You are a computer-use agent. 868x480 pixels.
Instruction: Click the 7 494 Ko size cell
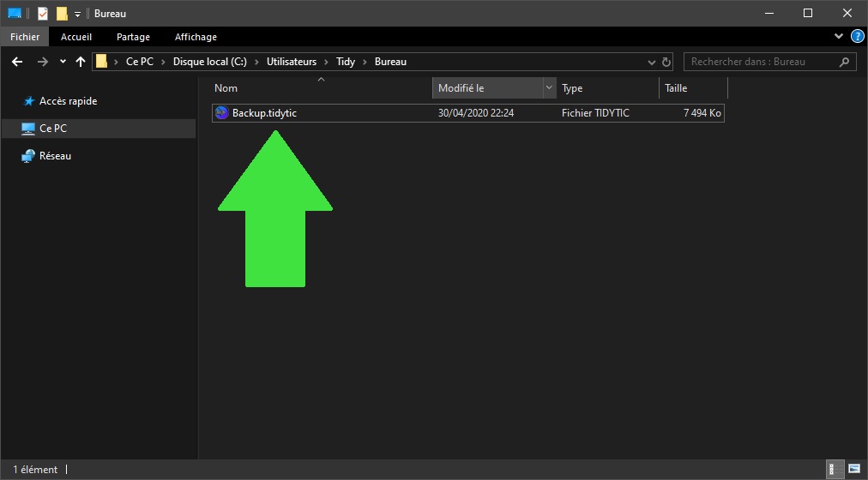click(x=702, y=113)
